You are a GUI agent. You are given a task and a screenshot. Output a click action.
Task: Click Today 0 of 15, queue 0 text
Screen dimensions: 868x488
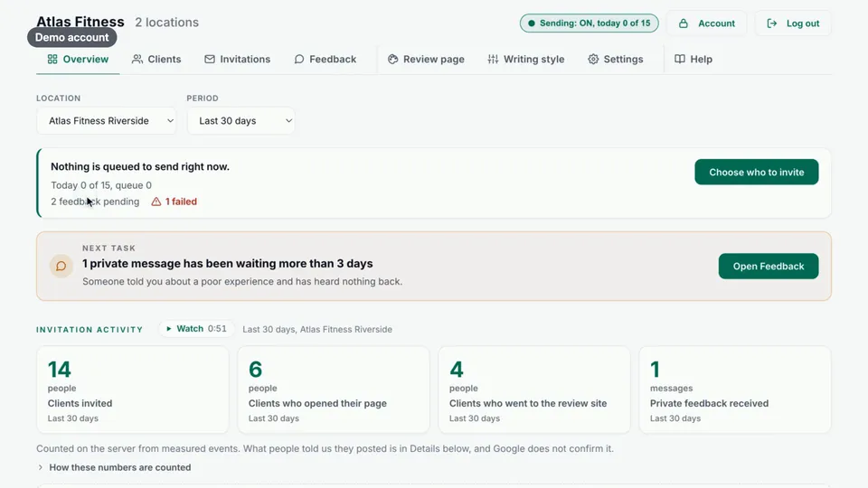[101, 185]
